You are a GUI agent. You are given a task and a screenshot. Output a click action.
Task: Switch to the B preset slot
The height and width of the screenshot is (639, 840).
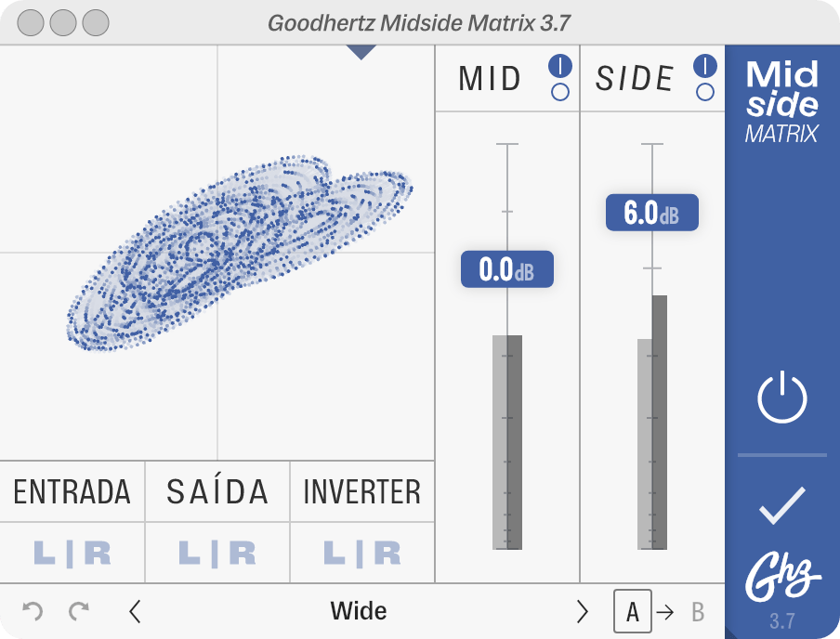pos(698,612)
